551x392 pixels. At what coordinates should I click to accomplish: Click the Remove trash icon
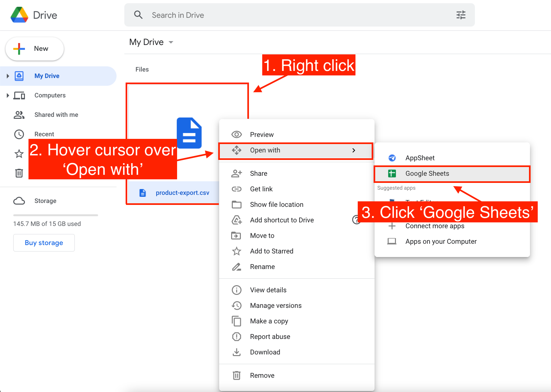pyautogui.click(x=237, y=375)
